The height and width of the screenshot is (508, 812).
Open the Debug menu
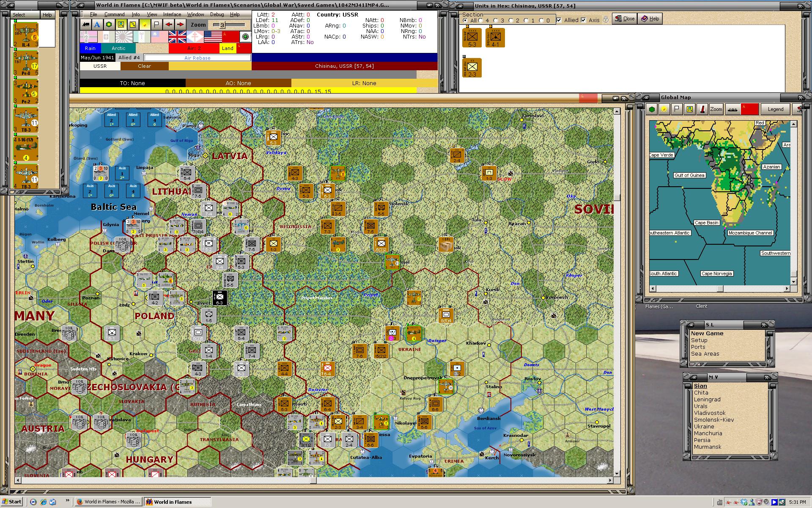tap(217, 14)
